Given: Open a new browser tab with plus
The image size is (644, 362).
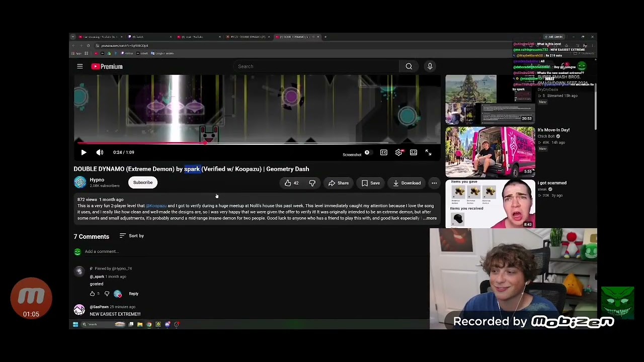Looking at the screenshot, I should [x=325, y=37].
